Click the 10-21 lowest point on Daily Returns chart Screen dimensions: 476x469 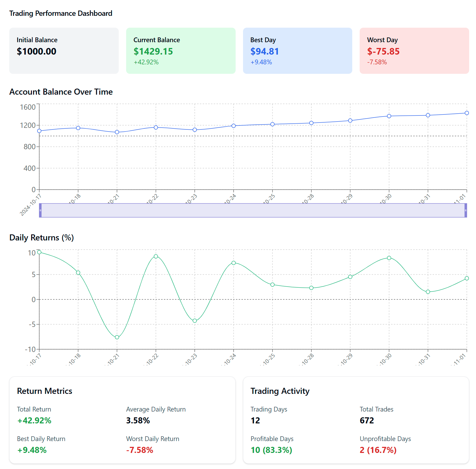tap(117, 337)
